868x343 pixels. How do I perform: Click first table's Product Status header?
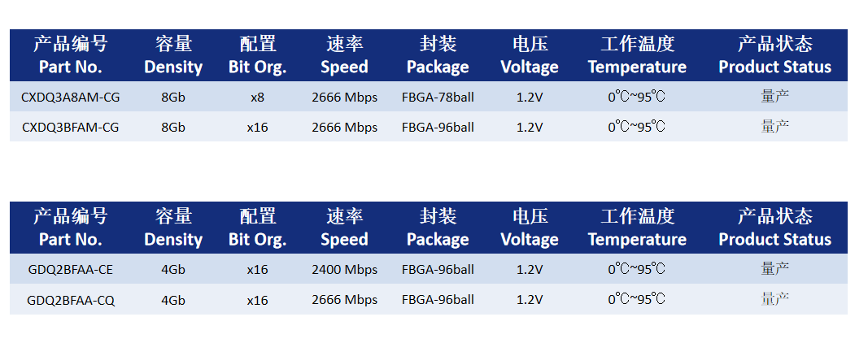click(x=775, y=55)
